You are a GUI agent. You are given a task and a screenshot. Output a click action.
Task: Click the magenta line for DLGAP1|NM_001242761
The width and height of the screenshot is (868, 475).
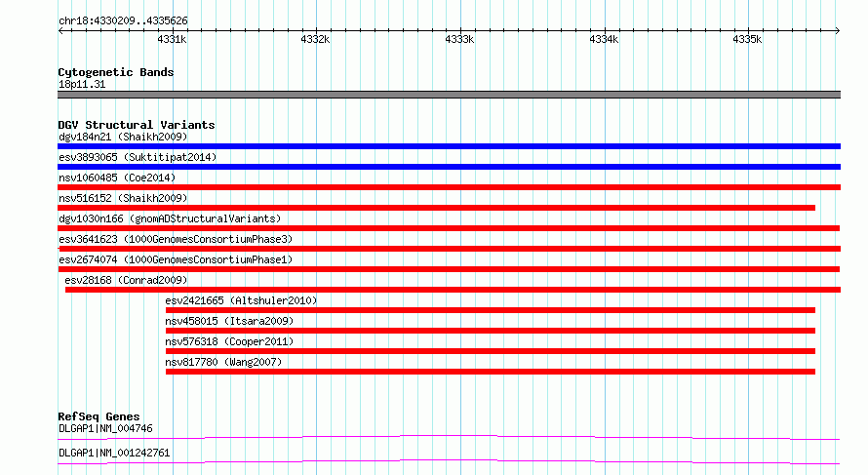(449, 461)
